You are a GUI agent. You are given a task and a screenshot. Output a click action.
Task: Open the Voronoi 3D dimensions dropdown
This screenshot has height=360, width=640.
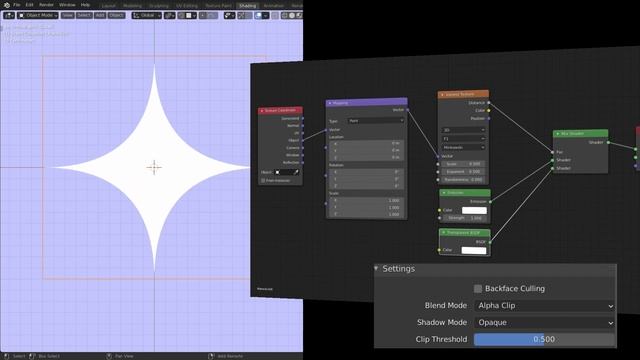[464, 130]
